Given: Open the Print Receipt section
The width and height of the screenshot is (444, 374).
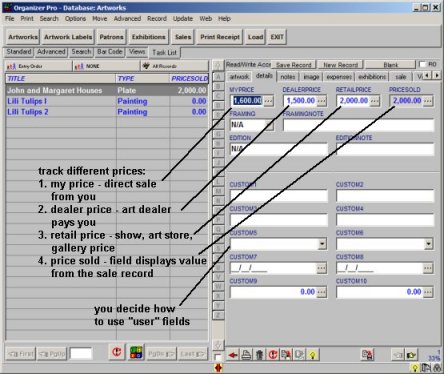Looking at the screenshot, I should click(220, 37).
